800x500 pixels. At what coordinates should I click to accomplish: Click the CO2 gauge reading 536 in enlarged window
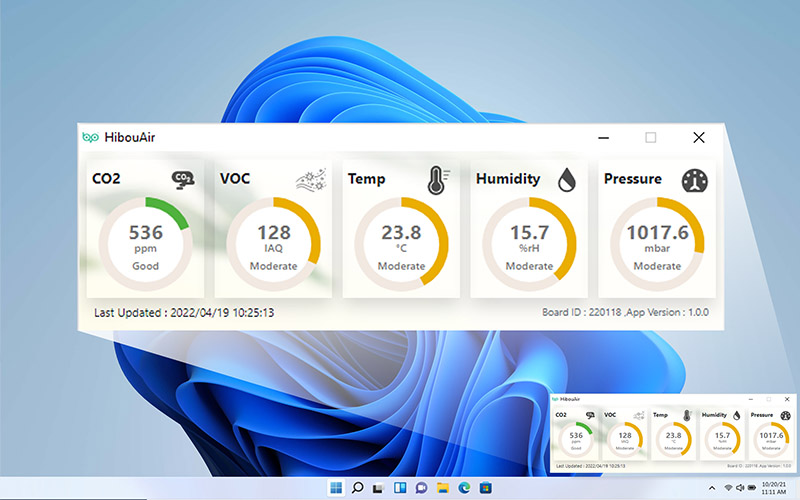[x=145, y=244]
